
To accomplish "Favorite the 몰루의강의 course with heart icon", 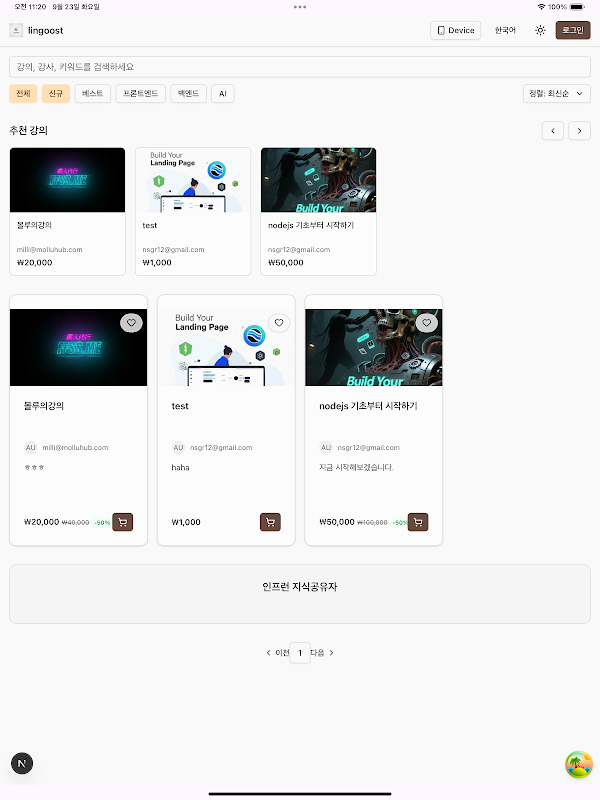I will (131, 322).
